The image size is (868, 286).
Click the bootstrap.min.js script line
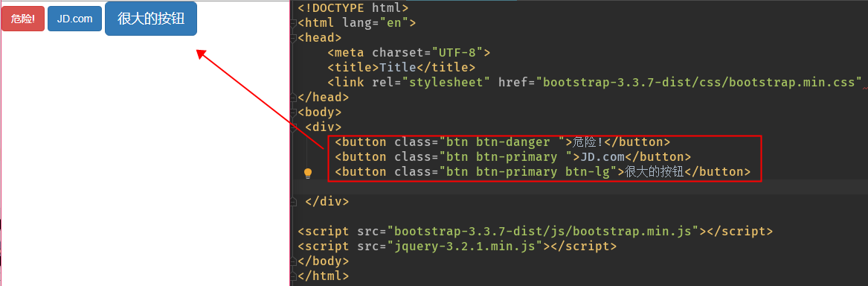[536, 231]
